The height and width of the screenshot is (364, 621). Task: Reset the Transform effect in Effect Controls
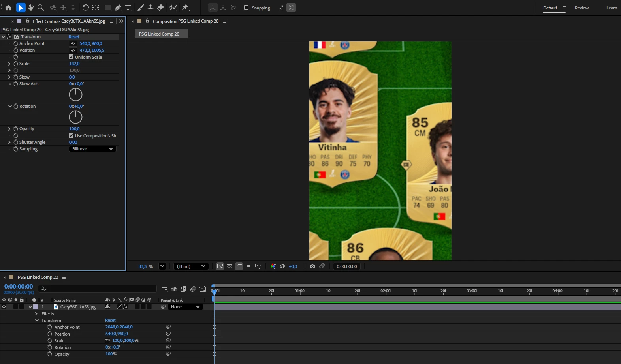[74, 37]
